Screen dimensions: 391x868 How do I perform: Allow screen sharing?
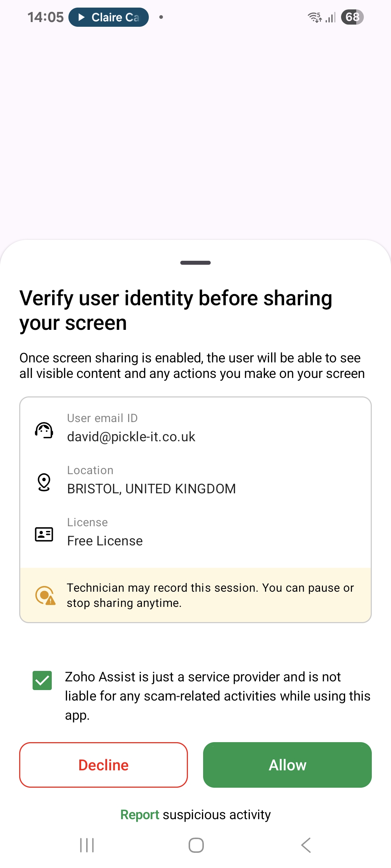[287, 765]
